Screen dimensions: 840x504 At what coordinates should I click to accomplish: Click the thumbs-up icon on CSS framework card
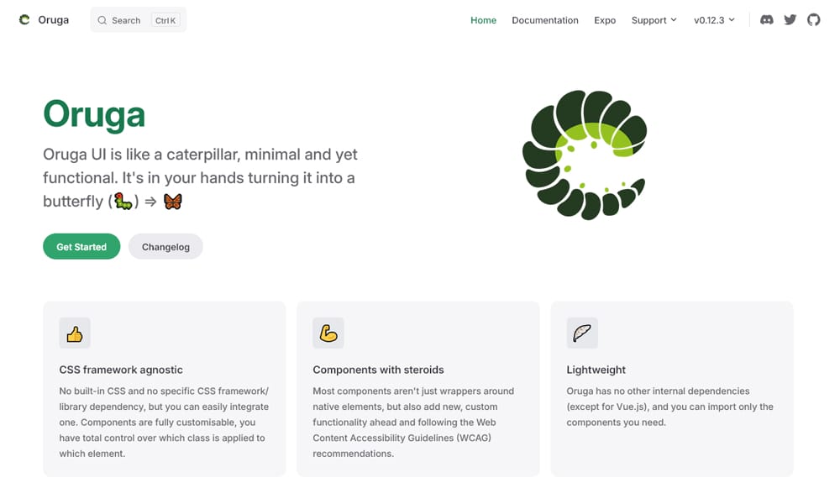point(74,333)
